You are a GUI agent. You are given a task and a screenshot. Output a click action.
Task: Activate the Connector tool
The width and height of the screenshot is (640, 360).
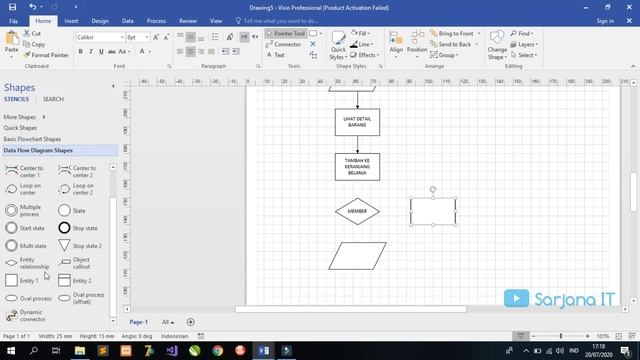click(x=284, y=44)
